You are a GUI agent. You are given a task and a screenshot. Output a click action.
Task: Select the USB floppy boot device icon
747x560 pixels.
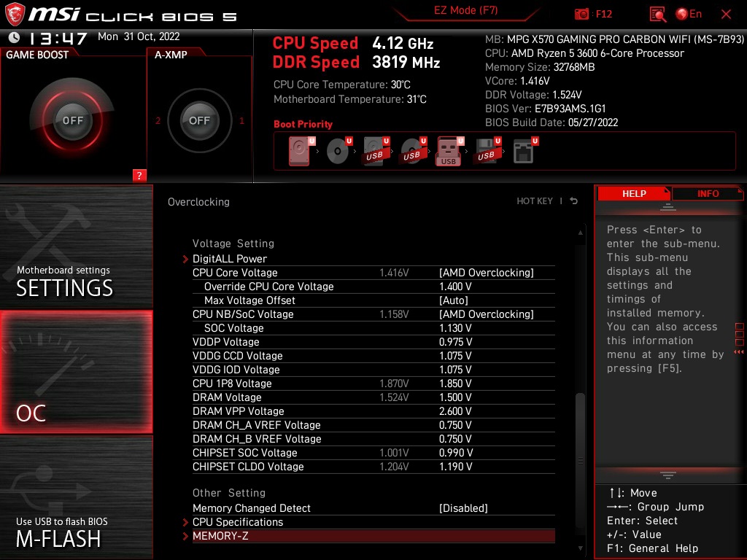click(x=487, y=151)
